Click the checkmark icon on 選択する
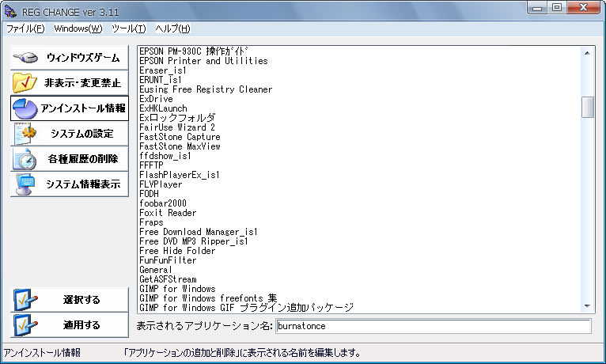 click(25, 299)
